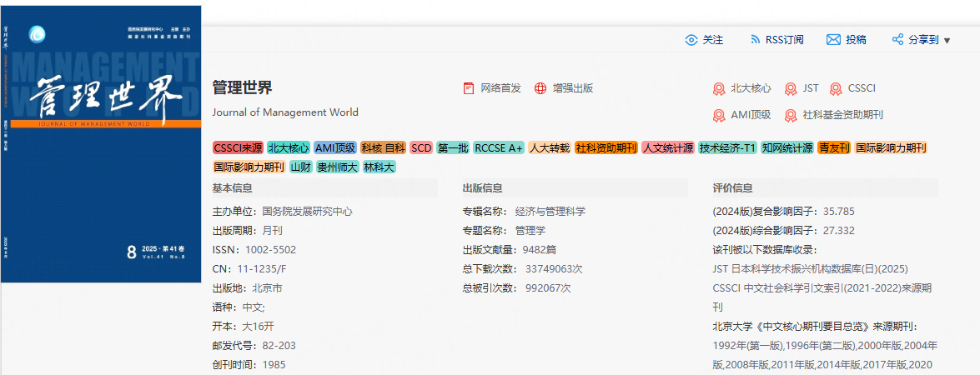Image resolution: width=980 pixels, height=375 pixels.
Task: Click the 出版文献量 9482篇 line
Action: pos(510,250)
